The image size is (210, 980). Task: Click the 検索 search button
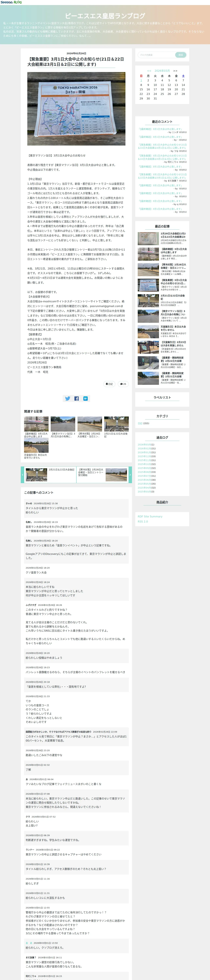coord(181,55)
